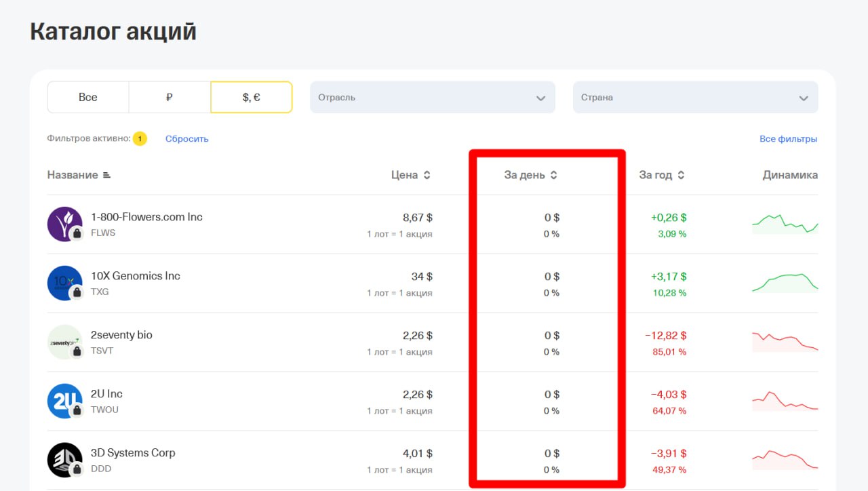Expand the Отрасль dropdown
Image resolution: width=868 pixels, height=491 pixels.
tap(433, 97)
